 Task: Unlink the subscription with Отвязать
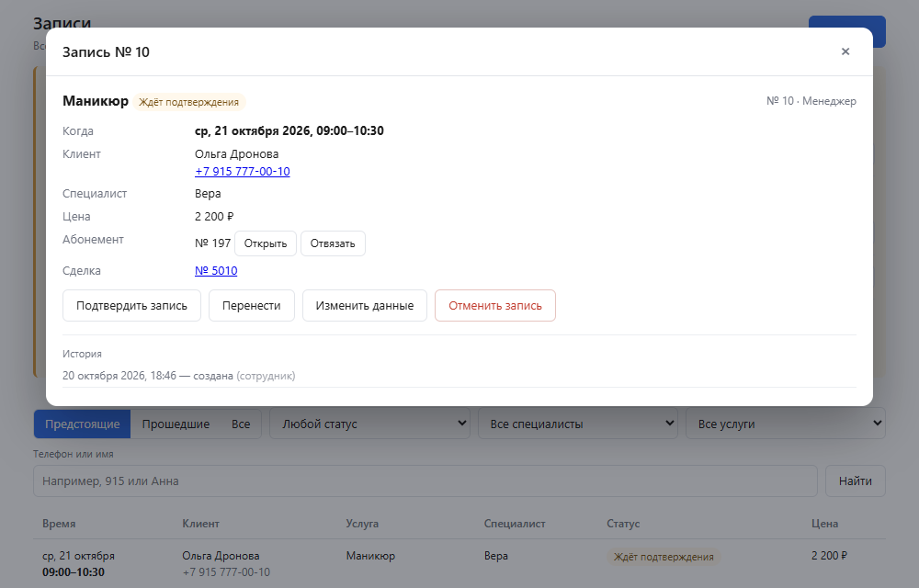(x=333, y=243)
